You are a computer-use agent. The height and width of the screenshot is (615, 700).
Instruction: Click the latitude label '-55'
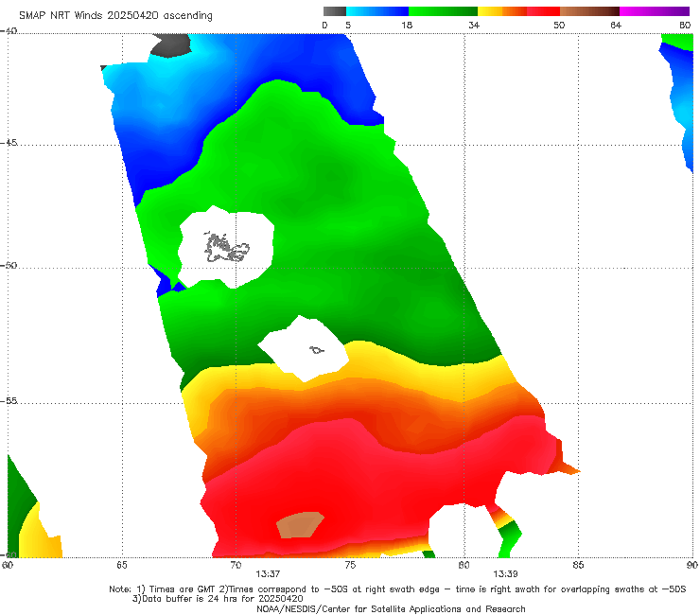pos(9,400)
